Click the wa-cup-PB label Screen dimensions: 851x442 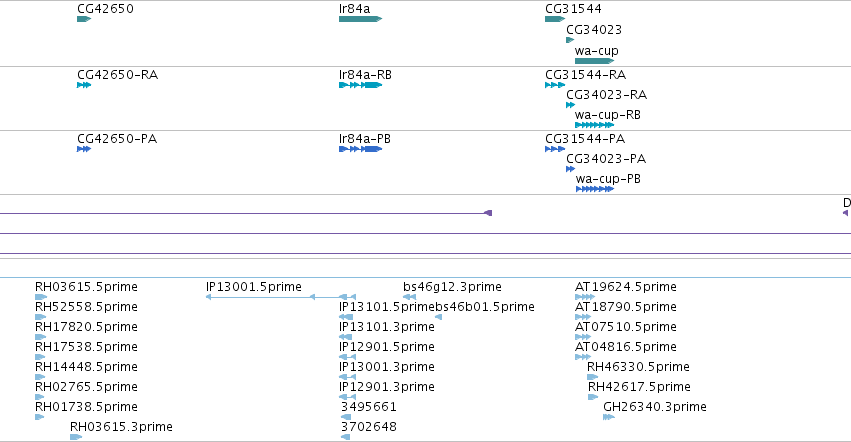pos(608,179)
